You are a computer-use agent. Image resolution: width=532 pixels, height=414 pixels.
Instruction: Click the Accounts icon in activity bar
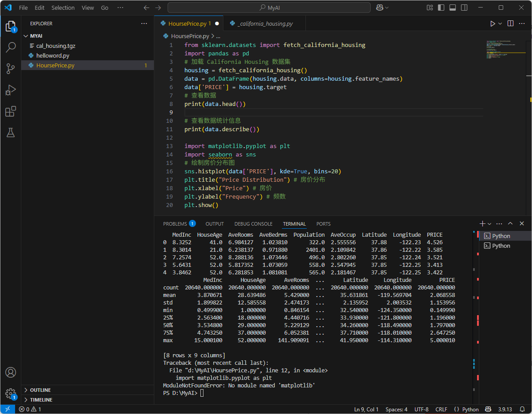(x=11, y=372)
